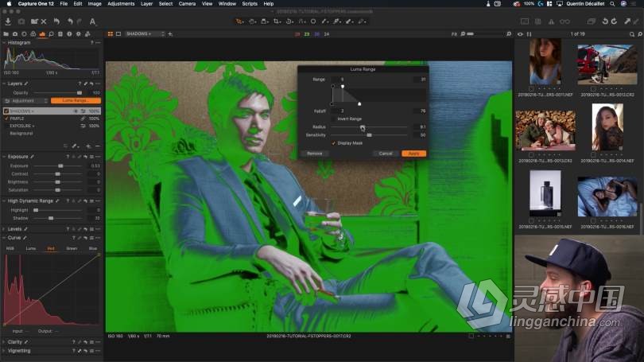The height and width of the screenshot is (362, 644).
Task: Select the Luma curve tab
Action: [31, 248]
